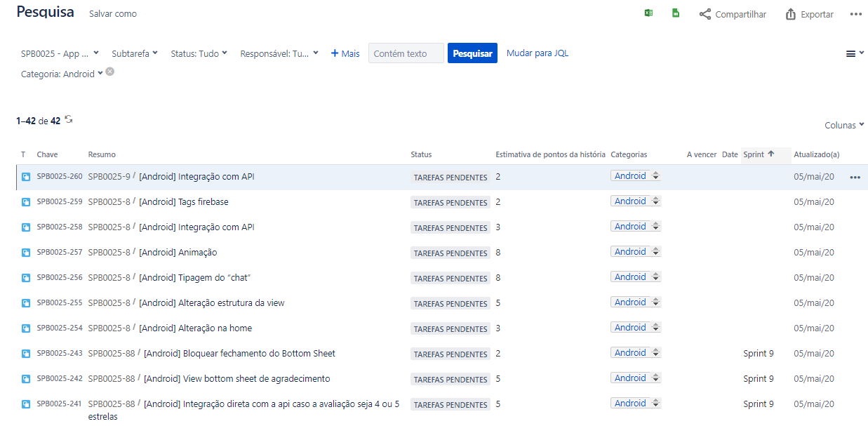868x426 pixels.
Task: Sort by the Chave column header
Action: tap(48, 154)
